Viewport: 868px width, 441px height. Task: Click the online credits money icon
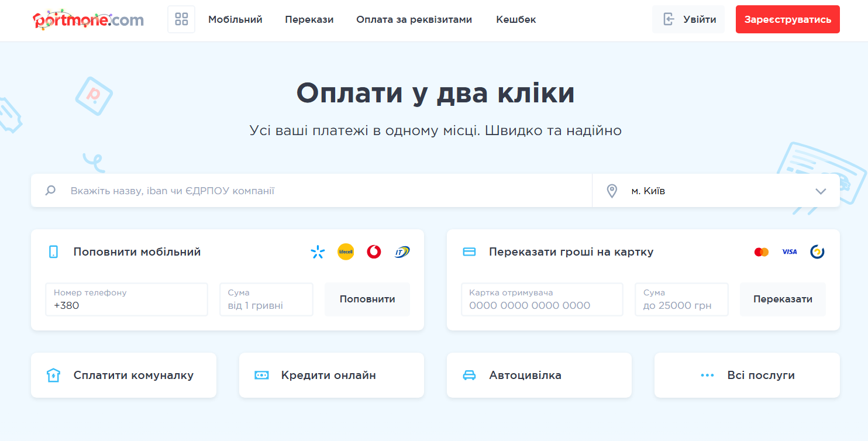[x=261, y=375]
